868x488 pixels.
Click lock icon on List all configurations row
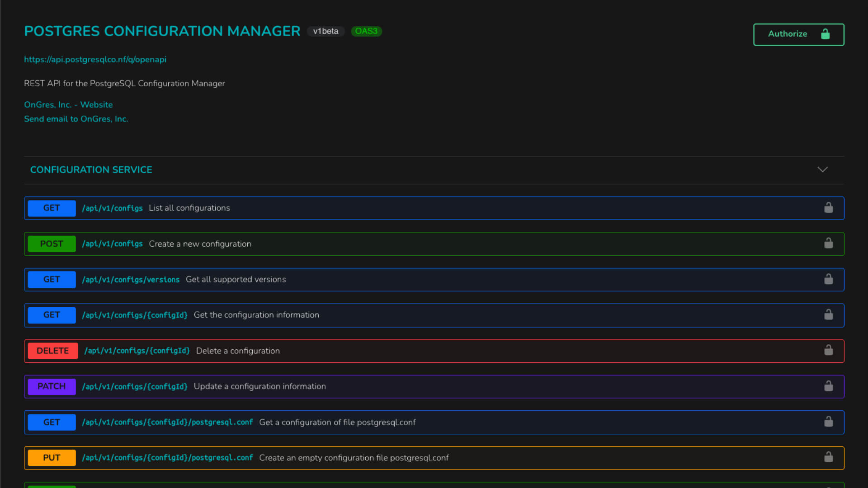coord(828,207)
